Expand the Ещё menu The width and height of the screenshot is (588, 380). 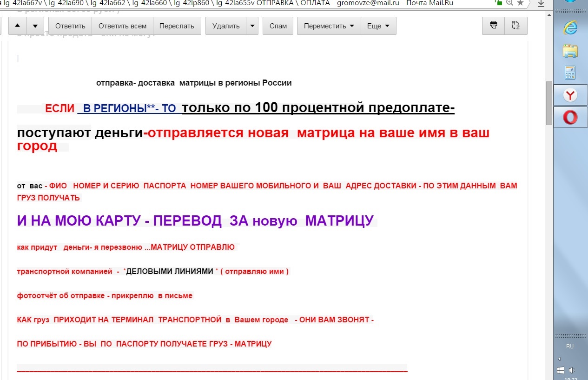tap(378, 26)
